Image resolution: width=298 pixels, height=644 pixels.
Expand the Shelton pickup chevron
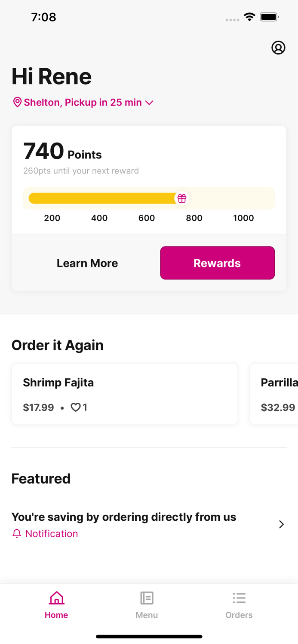[x=149, y=103]
